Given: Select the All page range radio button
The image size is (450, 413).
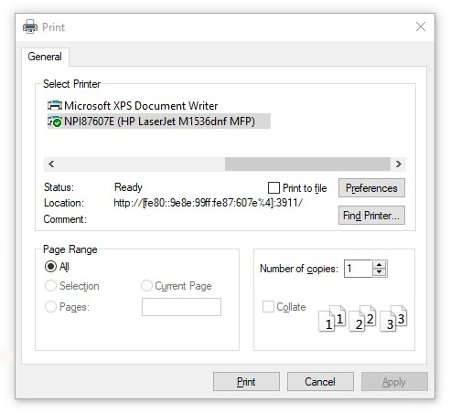Looking at the screenshot, I should 51,266.
